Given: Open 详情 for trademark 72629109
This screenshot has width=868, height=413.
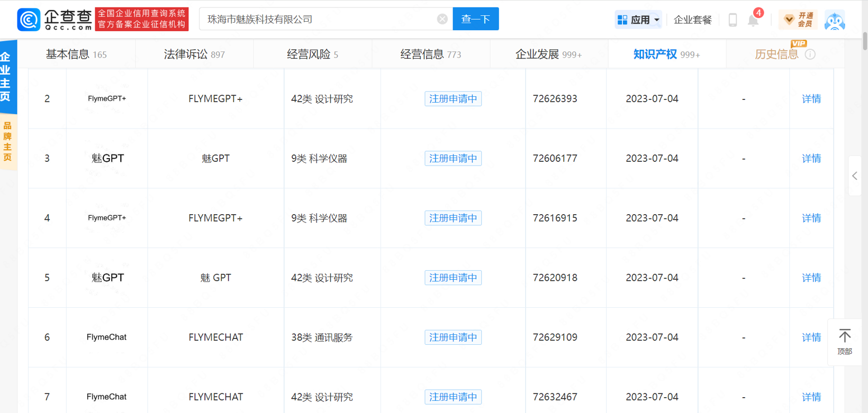Looking at the screenshot, I should click(x=811, y=337).
